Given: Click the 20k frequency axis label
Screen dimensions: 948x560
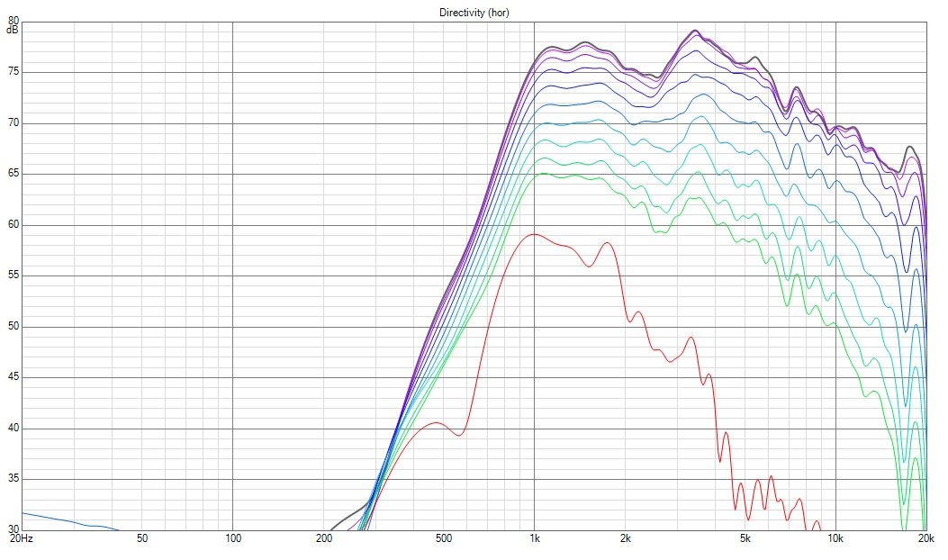Looking at the screenshot, I should point(926,538).
